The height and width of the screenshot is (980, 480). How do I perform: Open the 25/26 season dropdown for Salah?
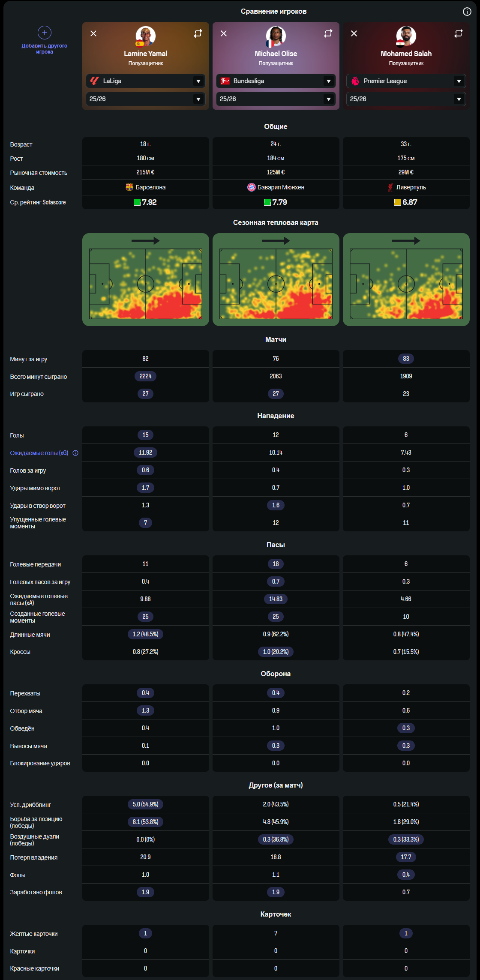(406, 99)
